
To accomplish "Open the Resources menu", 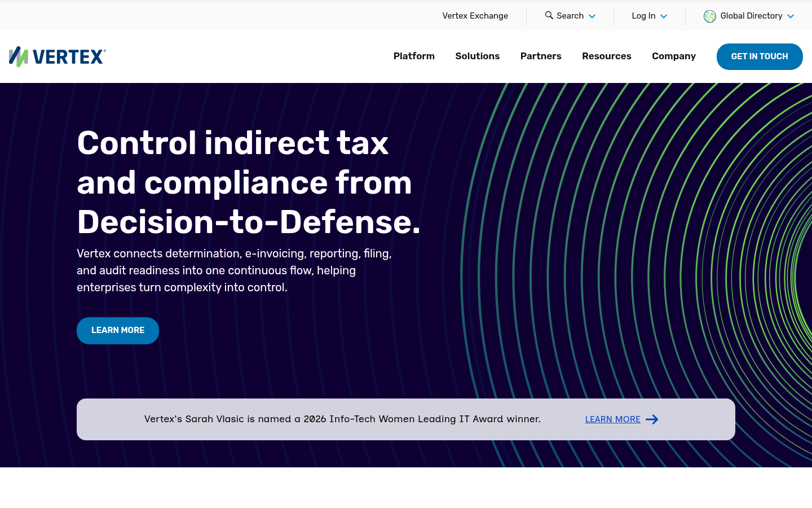I will pyautogui.click(x=607, y=56).
